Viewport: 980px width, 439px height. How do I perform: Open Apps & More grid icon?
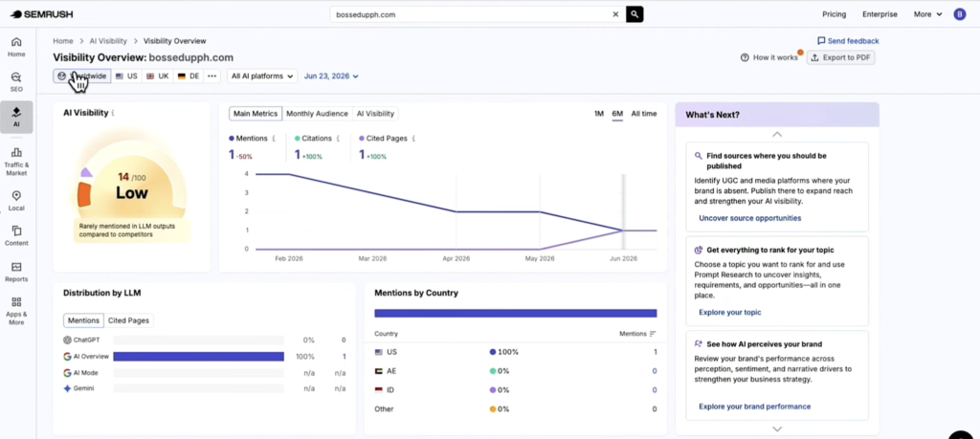click(16, 310)
